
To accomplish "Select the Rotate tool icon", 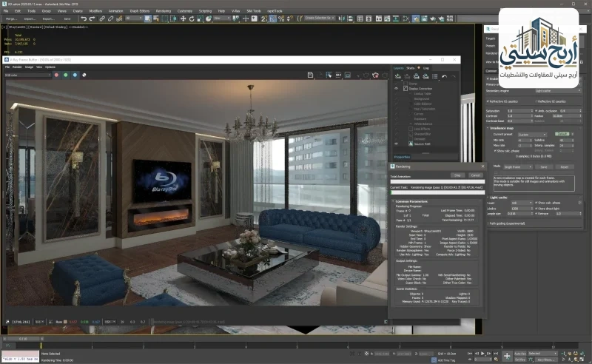I will (192, 18).
